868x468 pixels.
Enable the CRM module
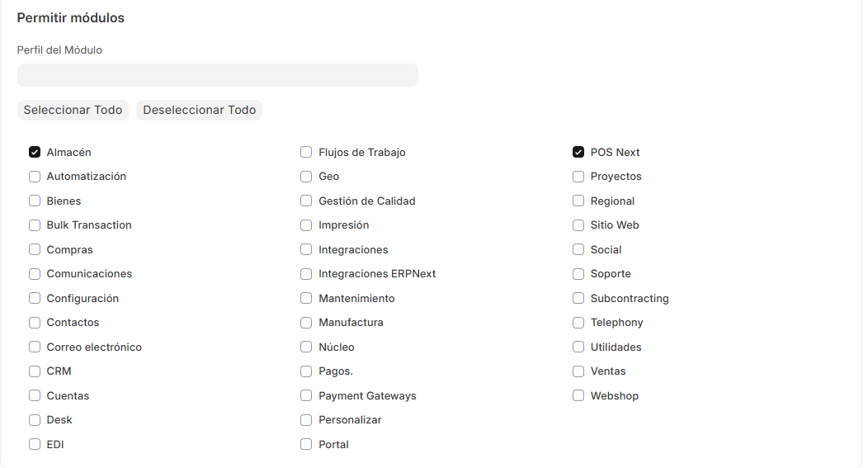click(x=35, y=371)
